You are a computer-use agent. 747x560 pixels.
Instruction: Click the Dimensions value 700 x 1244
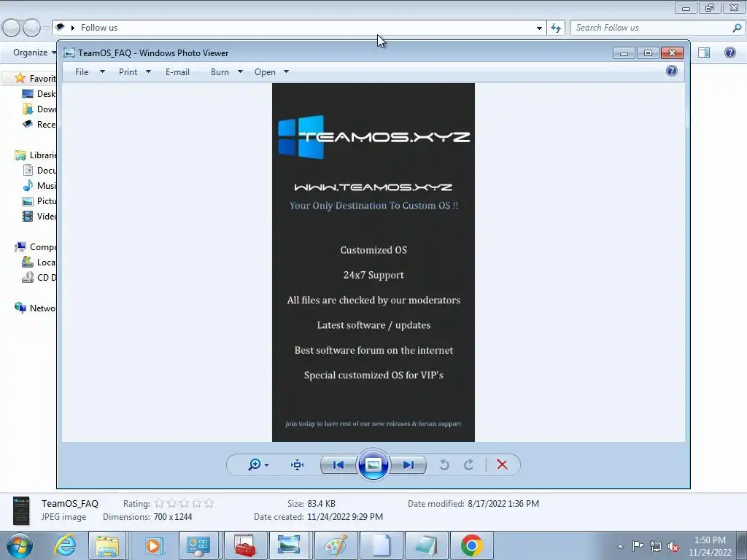click(173, 517)
